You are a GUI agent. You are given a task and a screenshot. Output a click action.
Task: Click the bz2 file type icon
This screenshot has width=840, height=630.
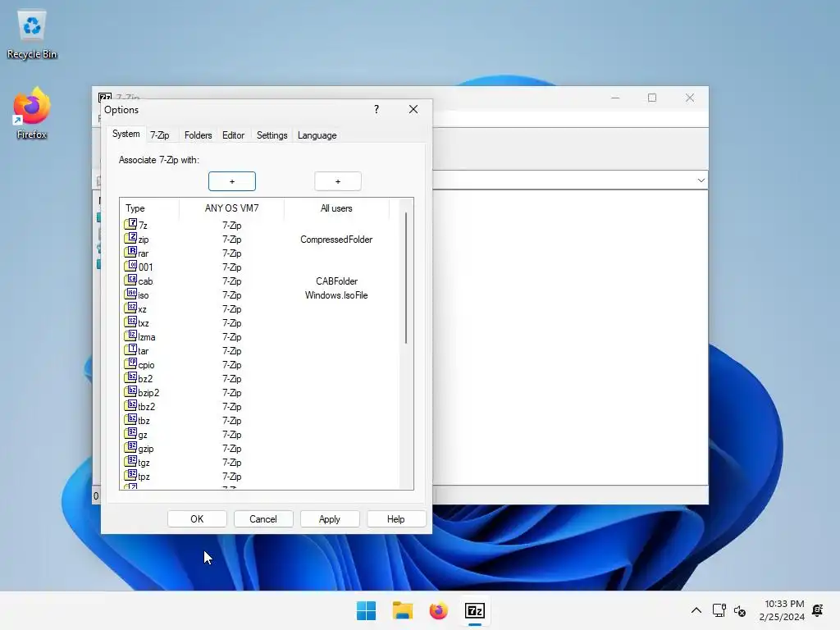tap(130, 377)
